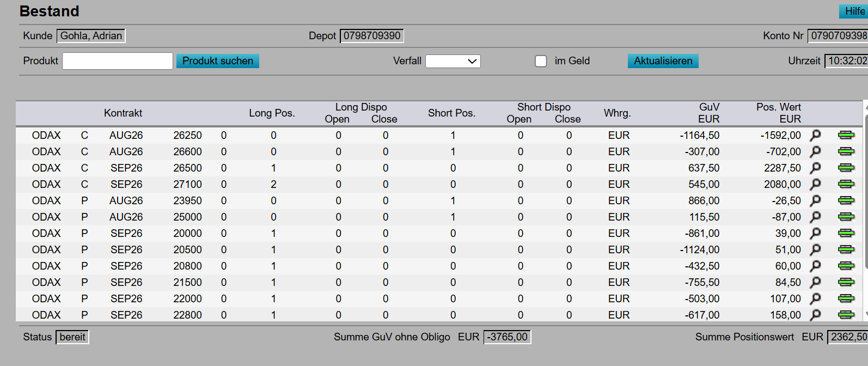This screenshot has width=868, height=366.
Task: Click the GuV EUR column header
Action: [x=709, y=113]
